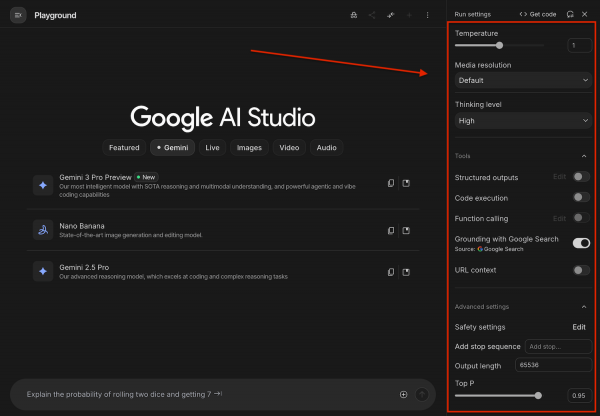Screen dimensions: 600x416
Task: Collapse the Tools section chevron
Action: coord(584,156)
